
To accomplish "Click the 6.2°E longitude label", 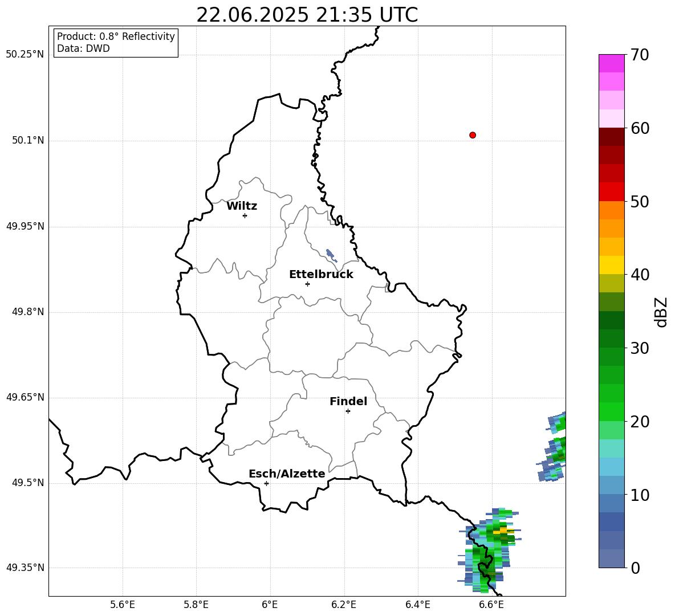I will pyautogui.click(x=344, y=605).
